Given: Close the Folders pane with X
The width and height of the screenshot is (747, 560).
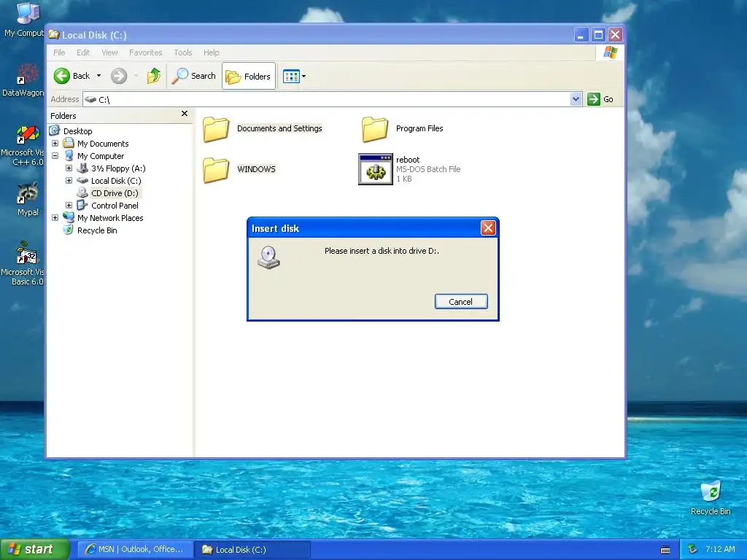Looking at the screenshot, I should (185, 114).
